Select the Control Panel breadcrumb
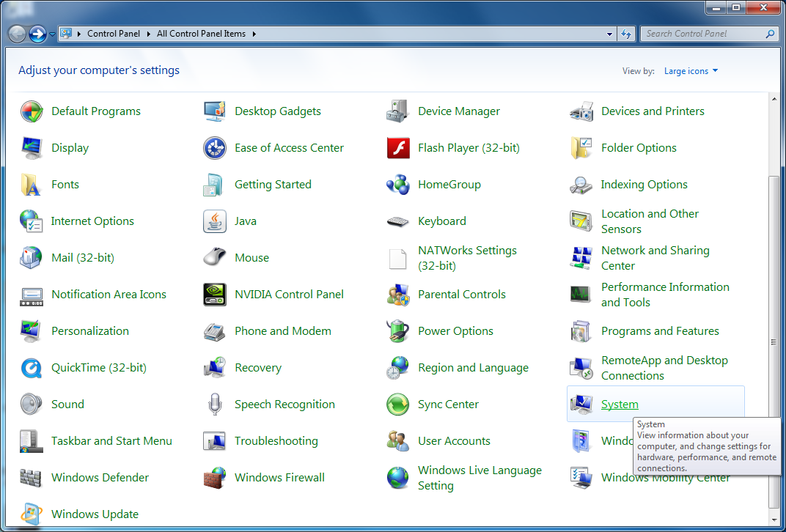The width and height of the screenshot is (786, 532). pos(114,34)
